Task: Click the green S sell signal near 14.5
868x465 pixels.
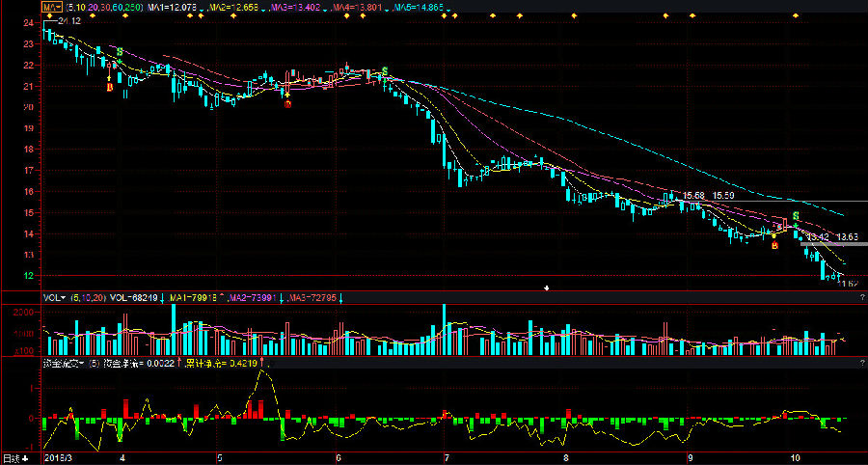Action: click(x=796, y=215)
